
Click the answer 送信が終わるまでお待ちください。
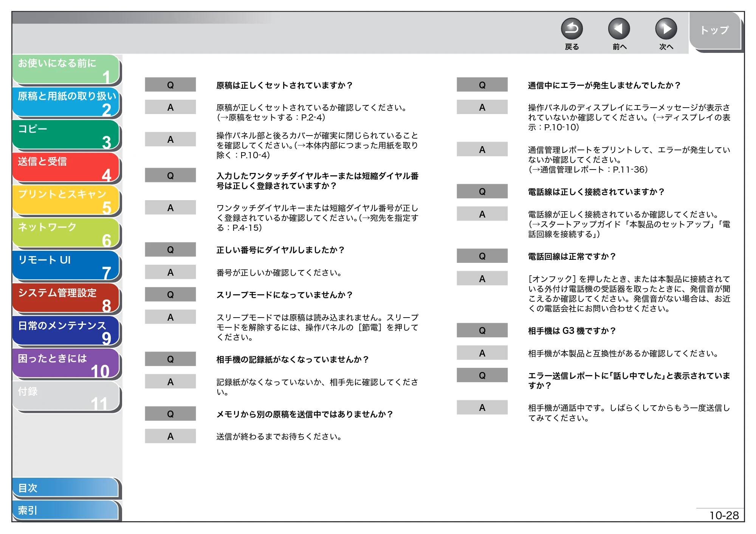[279, 437]
